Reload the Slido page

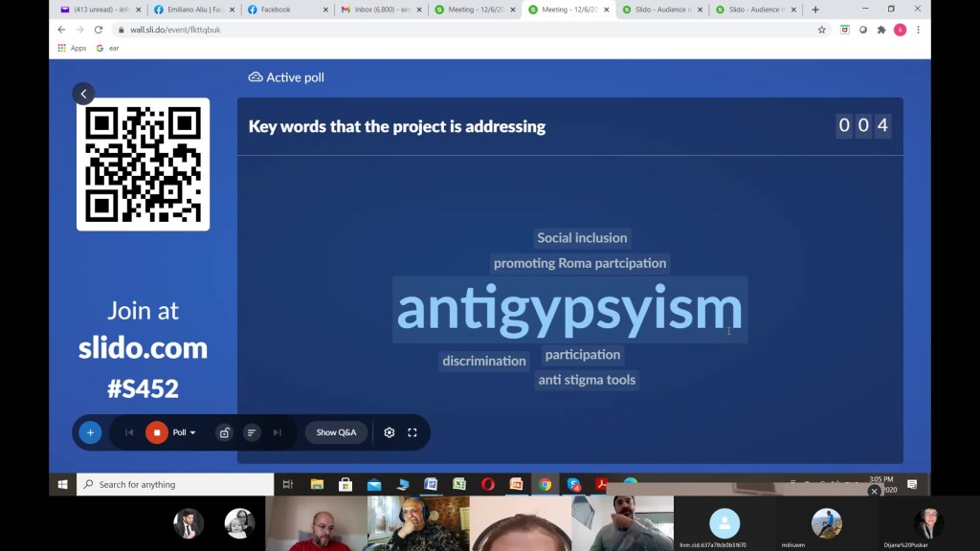coord(98,30)
